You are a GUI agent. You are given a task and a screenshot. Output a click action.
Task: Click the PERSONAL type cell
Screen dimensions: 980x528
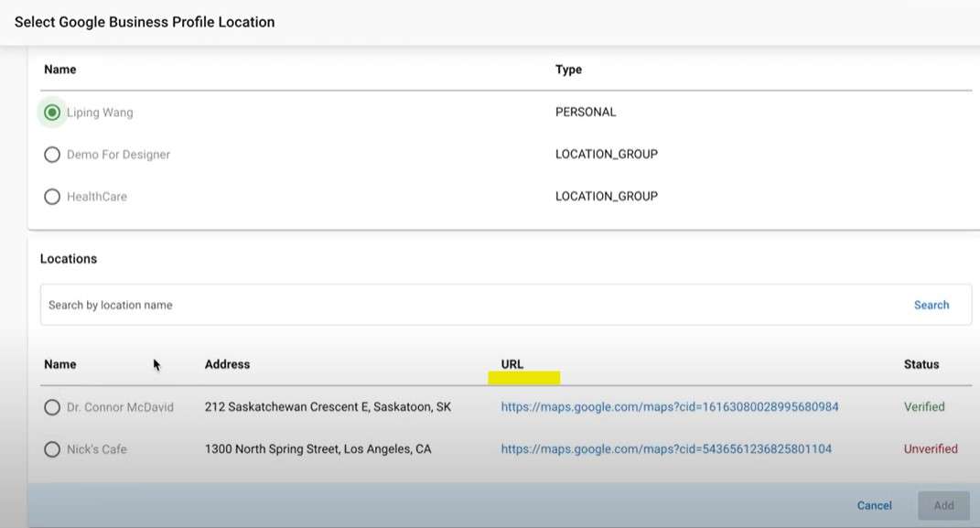coord(586,112)
